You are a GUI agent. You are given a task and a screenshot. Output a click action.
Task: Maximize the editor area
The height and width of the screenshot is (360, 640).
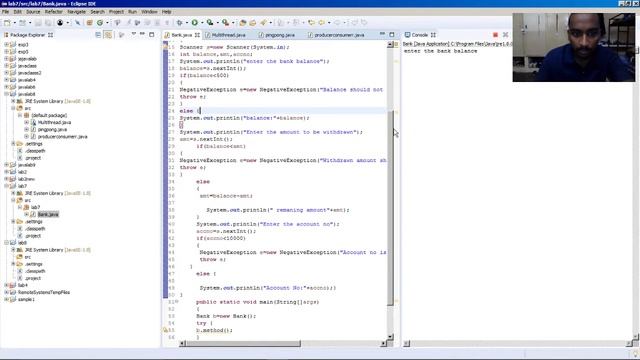[x=392, y=35]
